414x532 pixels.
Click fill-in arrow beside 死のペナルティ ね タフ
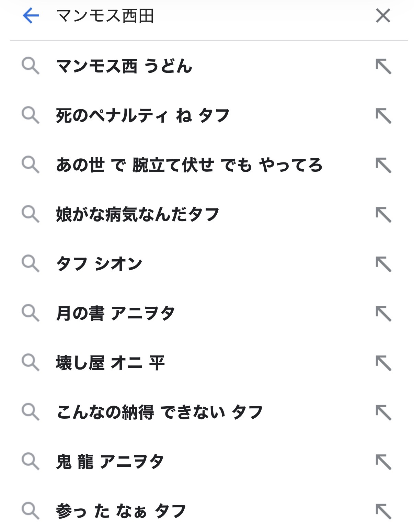tap(383, 116)
